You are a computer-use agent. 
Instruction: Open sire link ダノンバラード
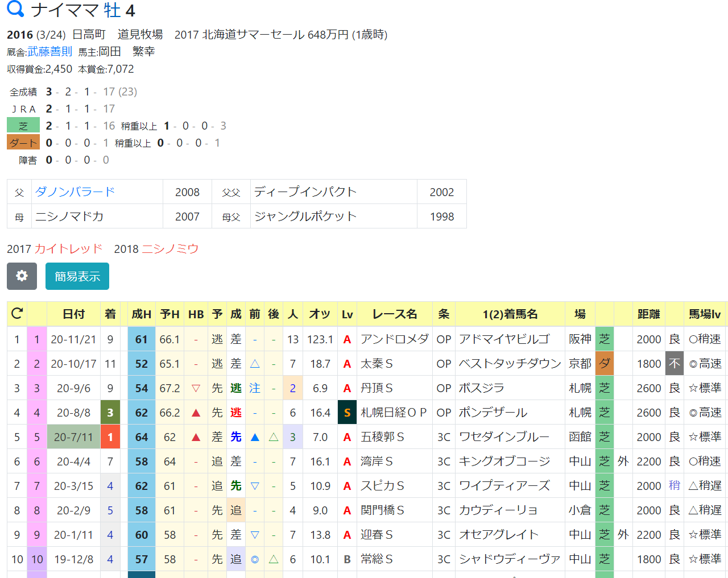tap(75, 192)
